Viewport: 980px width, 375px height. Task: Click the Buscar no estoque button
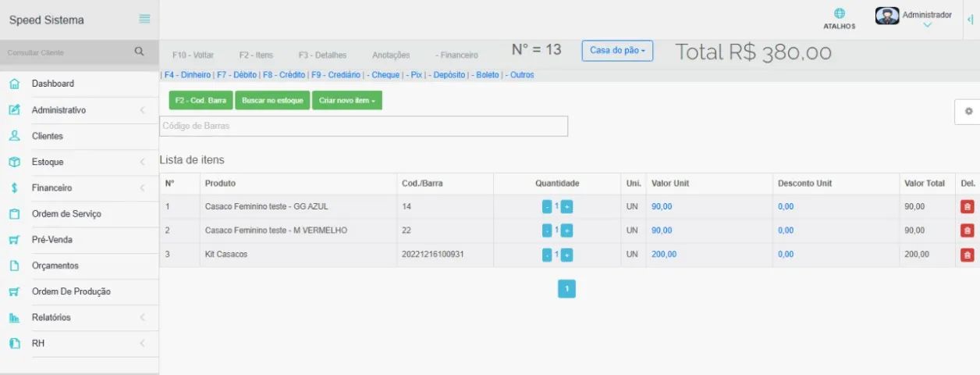pos(272,101)
